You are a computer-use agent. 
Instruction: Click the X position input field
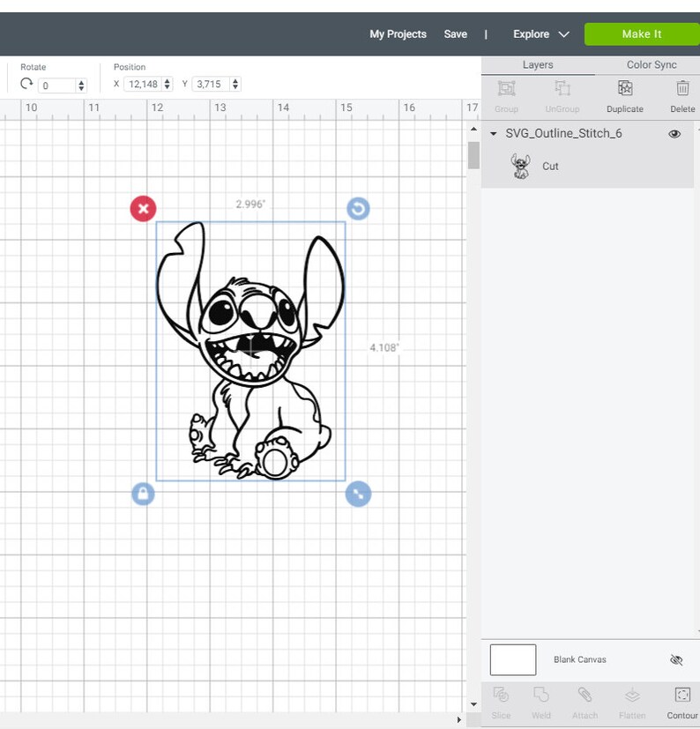pyautogui.click(x=143, y=84)
